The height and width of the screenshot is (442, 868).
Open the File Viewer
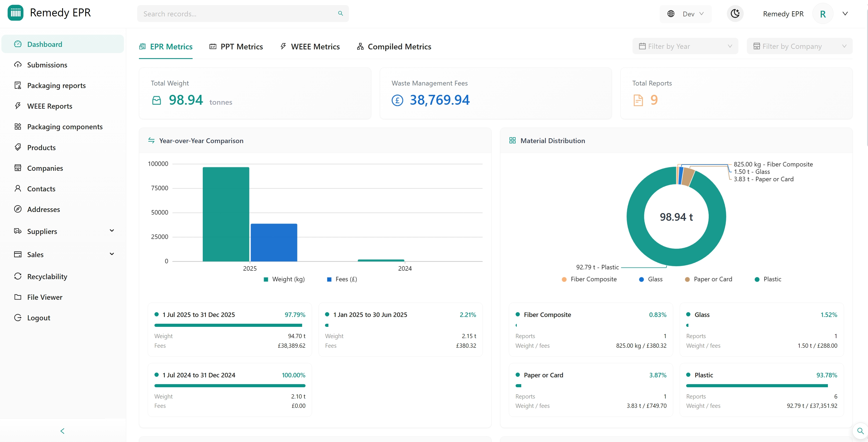[x=45, y=297]
